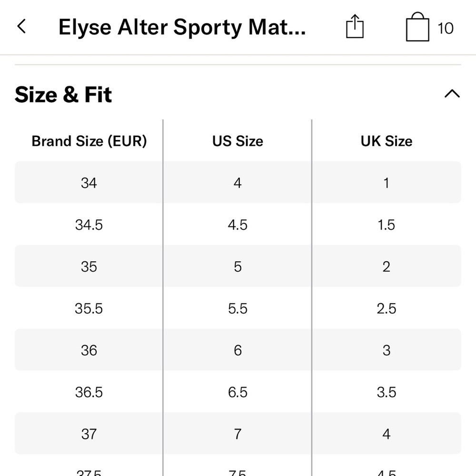Click the Elyse Alter Sporty product title
The height and width of the screenshot is (476, 476).
pos(182,27)
